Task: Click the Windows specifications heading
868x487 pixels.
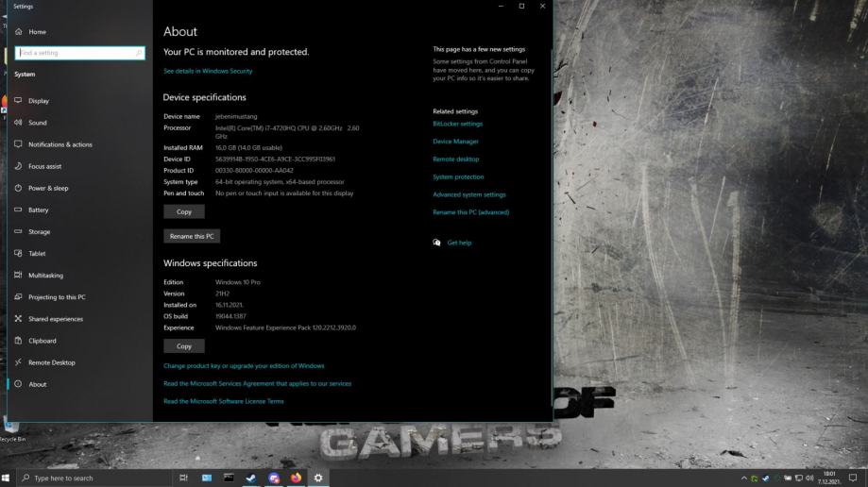Action: point(210,263)
